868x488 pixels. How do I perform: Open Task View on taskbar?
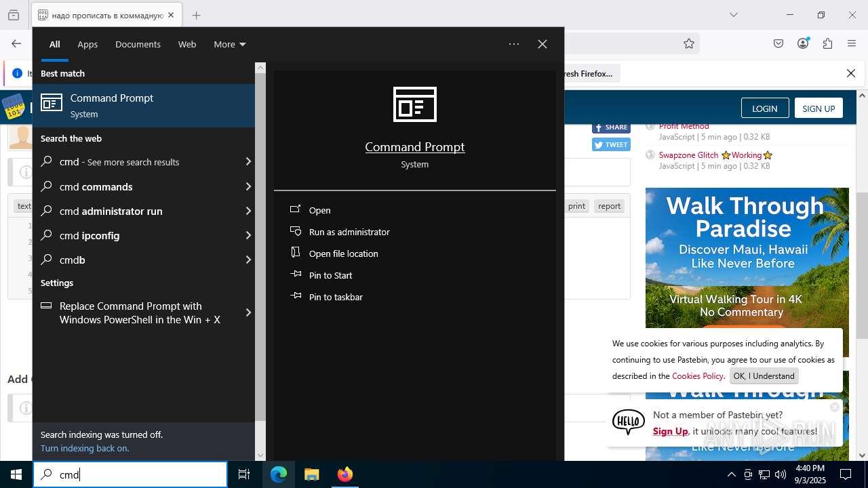tap(244, 474)
